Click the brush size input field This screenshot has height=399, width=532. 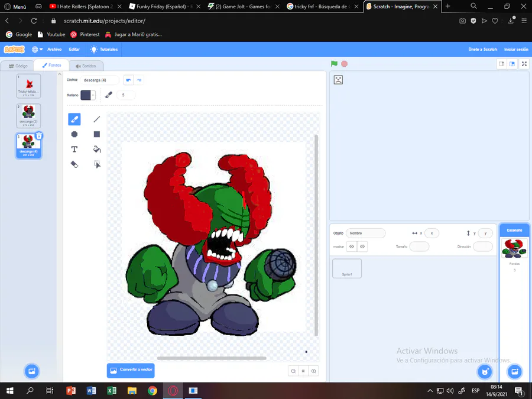click(x=125, y=95)
